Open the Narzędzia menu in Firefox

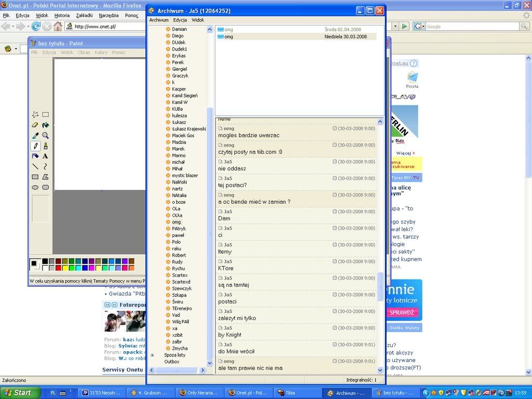coord(109,16)
